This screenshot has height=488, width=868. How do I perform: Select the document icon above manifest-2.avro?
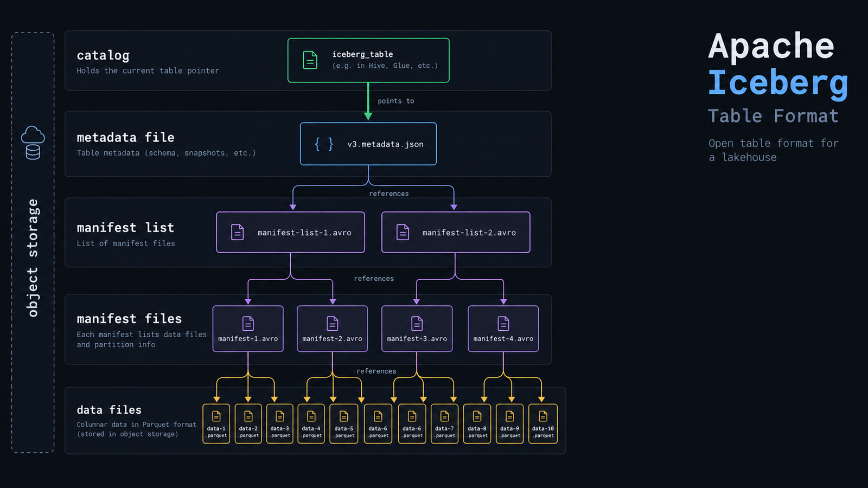(x=333, y=324)
